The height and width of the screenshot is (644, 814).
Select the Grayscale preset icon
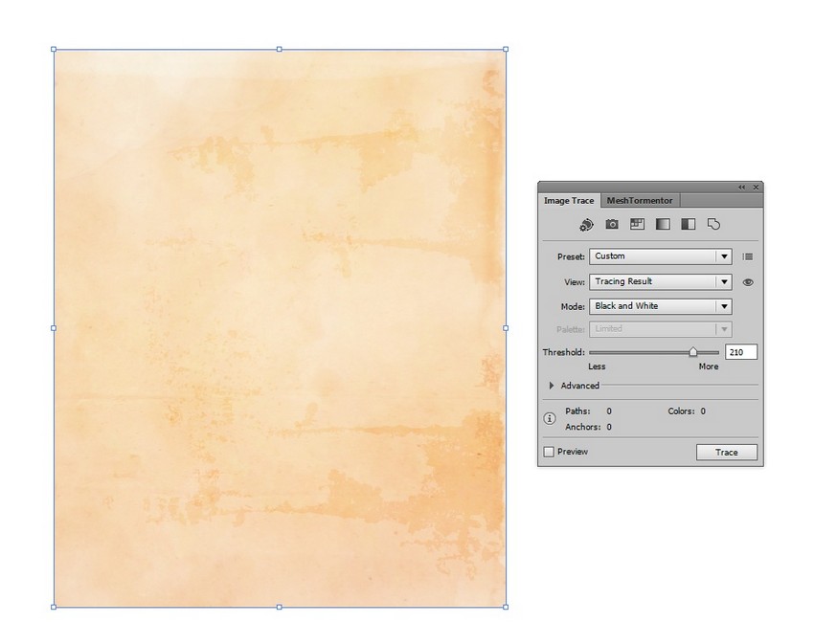click(662, 225)
